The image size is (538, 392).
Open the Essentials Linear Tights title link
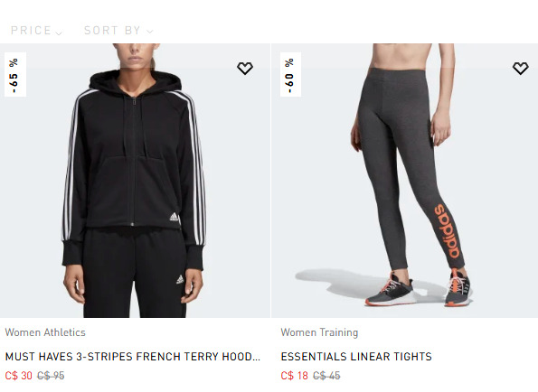356,357
